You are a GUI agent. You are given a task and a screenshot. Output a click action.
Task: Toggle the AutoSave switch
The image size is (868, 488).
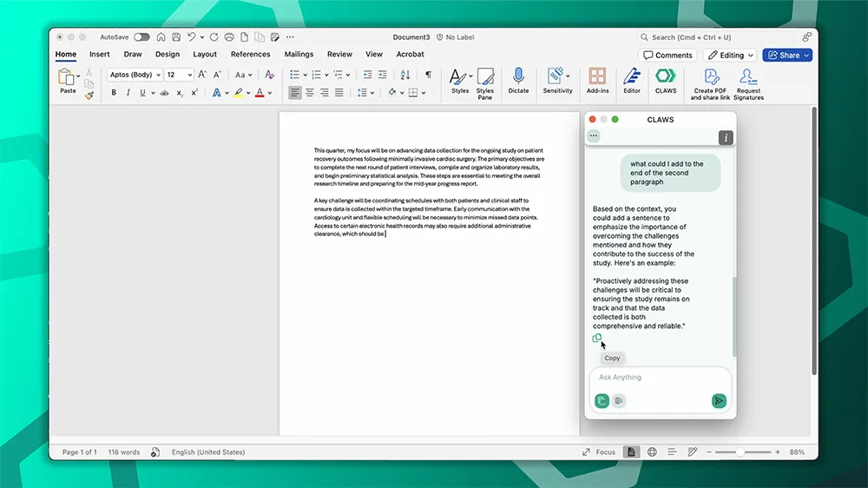[141, 37]
